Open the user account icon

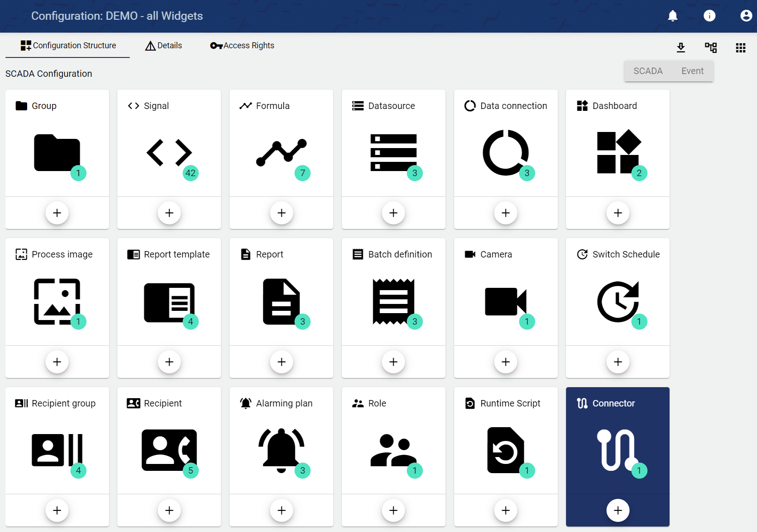tap(745, 16)
